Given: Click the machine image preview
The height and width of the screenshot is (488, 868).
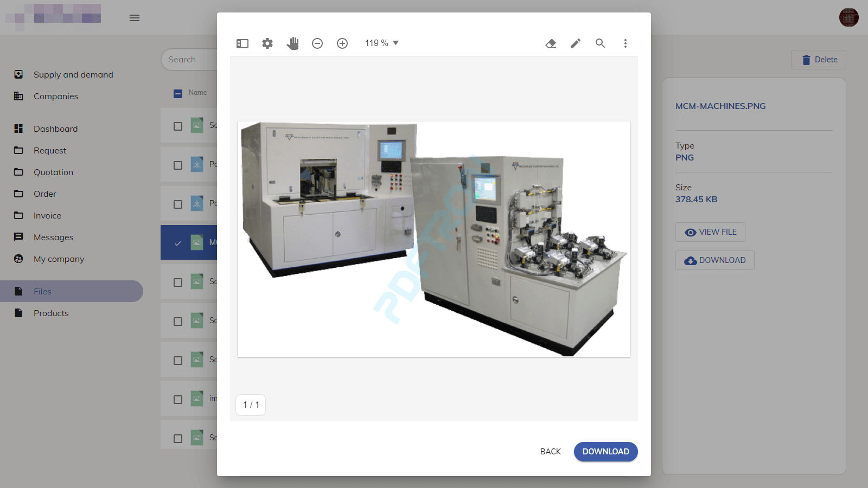Looking at the screenshot, I should coord(434,239).
